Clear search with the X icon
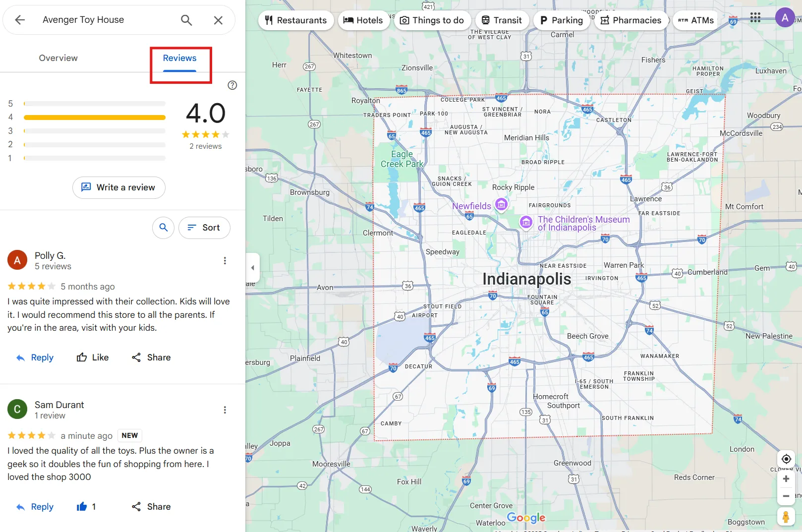Viewport: 802px width, 532px height. [218, 20]
